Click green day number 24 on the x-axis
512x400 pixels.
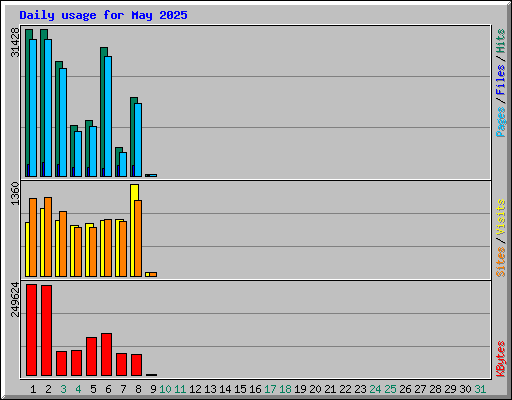[x=375, y=389]
